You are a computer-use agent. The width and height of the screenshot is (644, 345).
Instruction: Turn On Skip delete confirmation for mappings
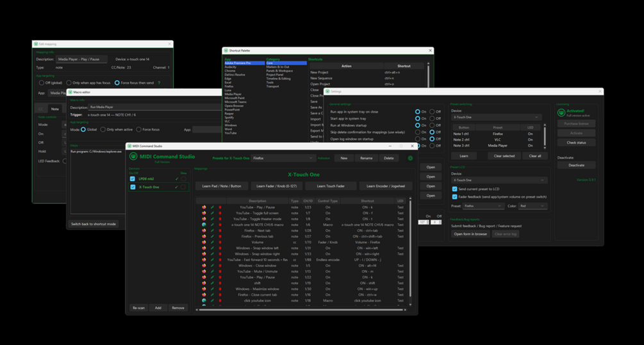418,132
